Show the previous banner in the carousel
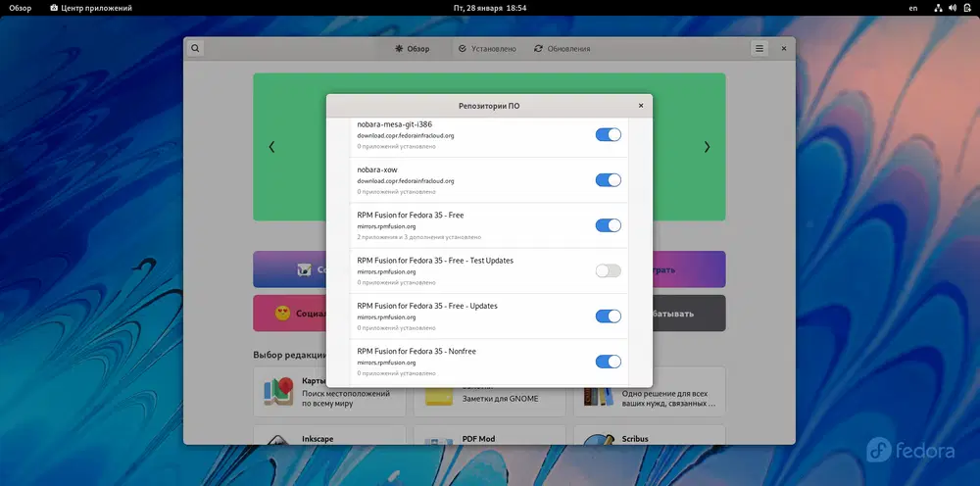980x486 pixels. pyautogui.click(x=271, y=147)
